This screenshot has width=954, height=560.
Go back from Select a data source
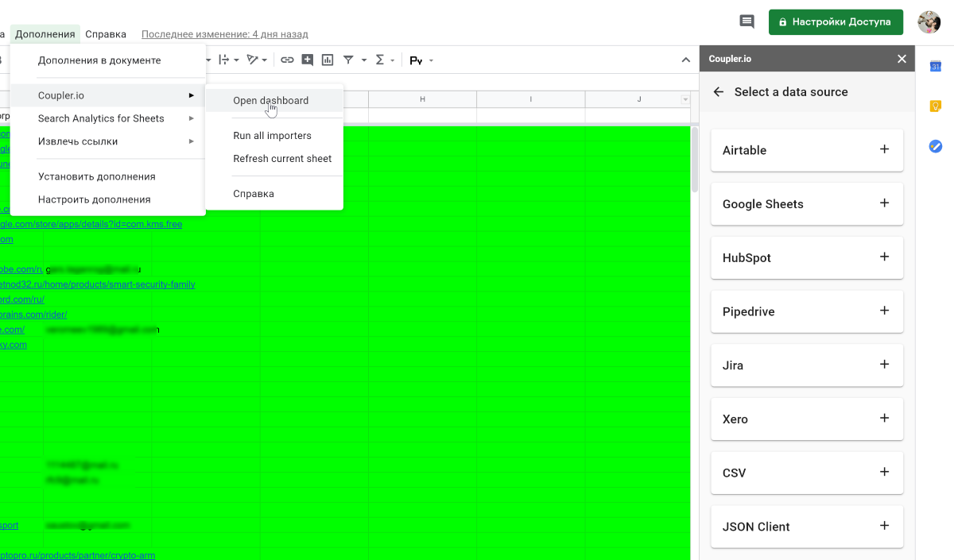tap(719, 92)
